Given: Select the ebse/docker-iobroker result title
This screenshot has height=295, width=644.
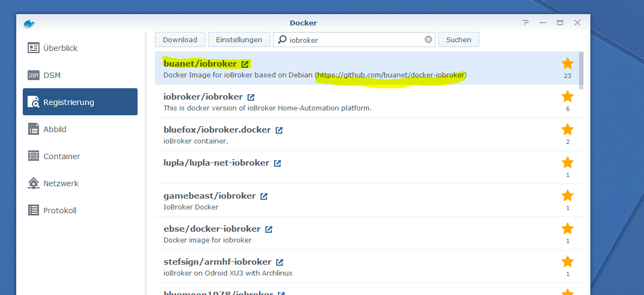Looking at the screenshot, I should click(x=212, y=228).
